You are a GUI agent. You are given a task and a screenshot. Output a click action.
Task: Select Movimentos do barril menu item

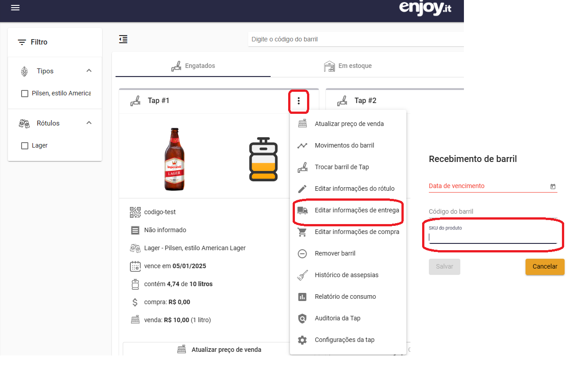[x=348, y=145]
